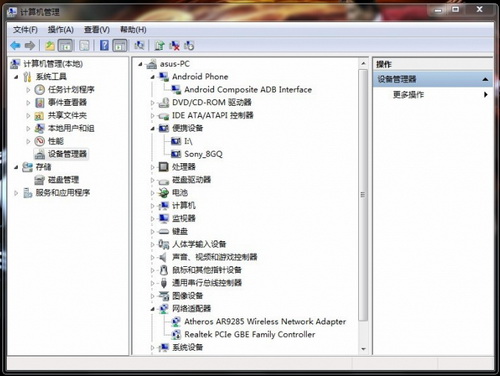
Task: Click the device list scrollbar up arrow
Action: click(x=363, y=63)
